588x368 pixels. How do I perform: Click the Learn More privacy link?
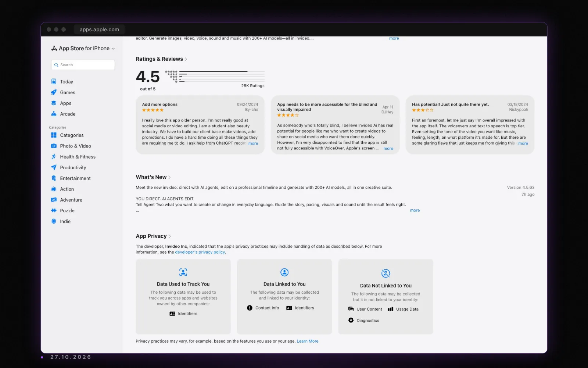tap(308, 341)
